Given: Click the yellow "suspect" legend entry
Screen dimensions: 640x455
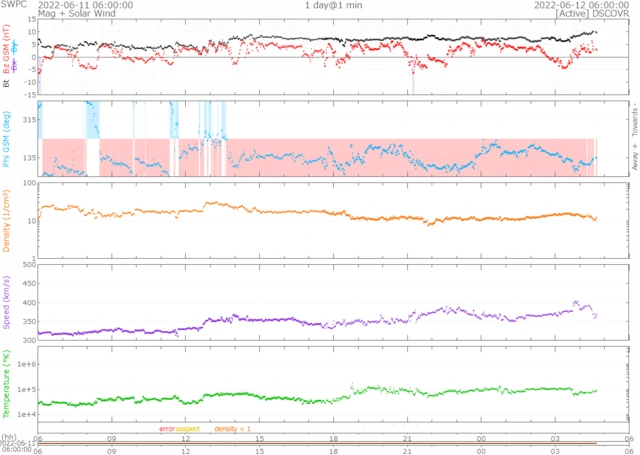Looking at the screenshot, I should click(x=188, y=429).
